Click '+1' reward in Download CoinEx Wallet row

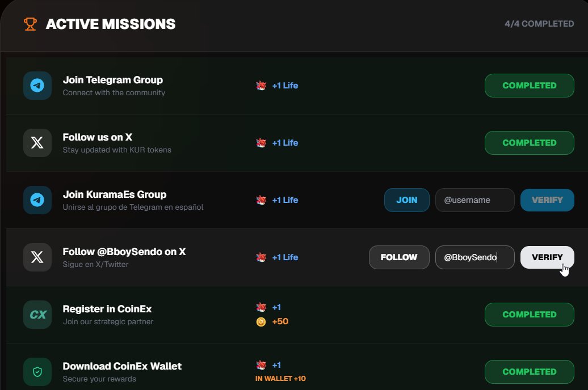tap(276, 365)
